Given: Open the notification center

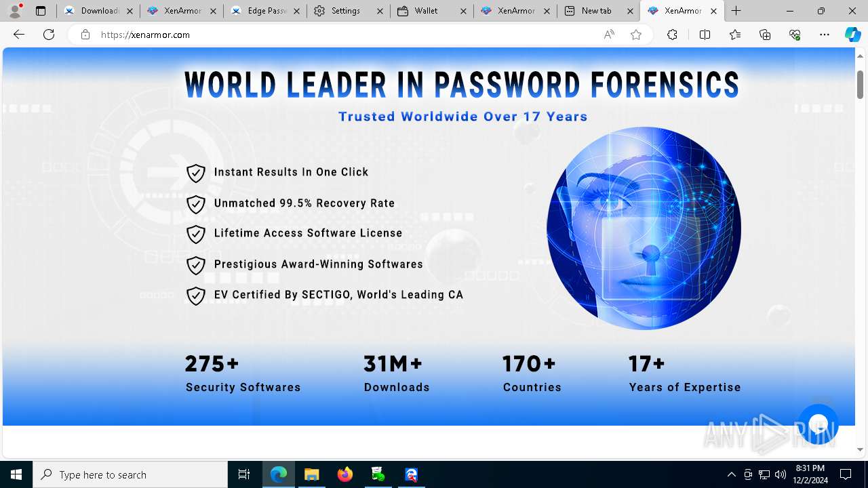Looking at the screenshot, I should click(846, 474).
